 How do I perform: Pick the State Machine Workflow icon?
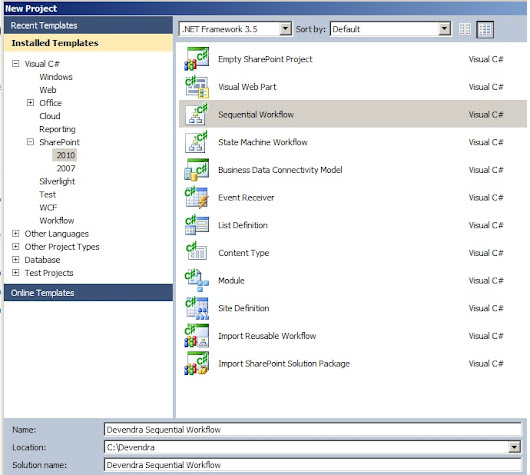(196, 142)
